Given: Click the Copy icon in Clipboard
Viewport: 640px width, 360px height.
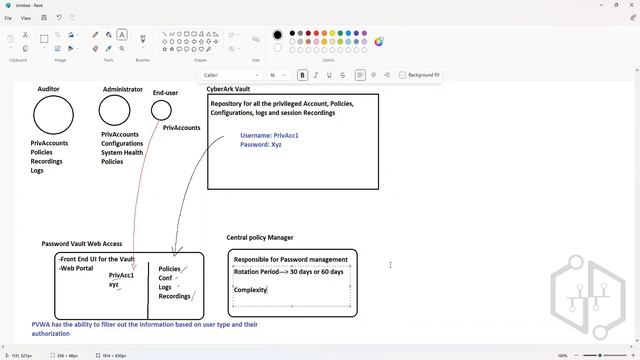Looking at the screenshot, I should [x=25, y=49].
